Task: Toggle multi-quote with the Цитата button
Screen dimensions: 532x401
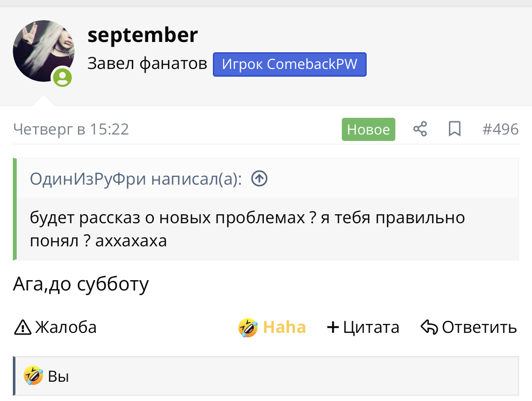Action: tap(363, 328)
